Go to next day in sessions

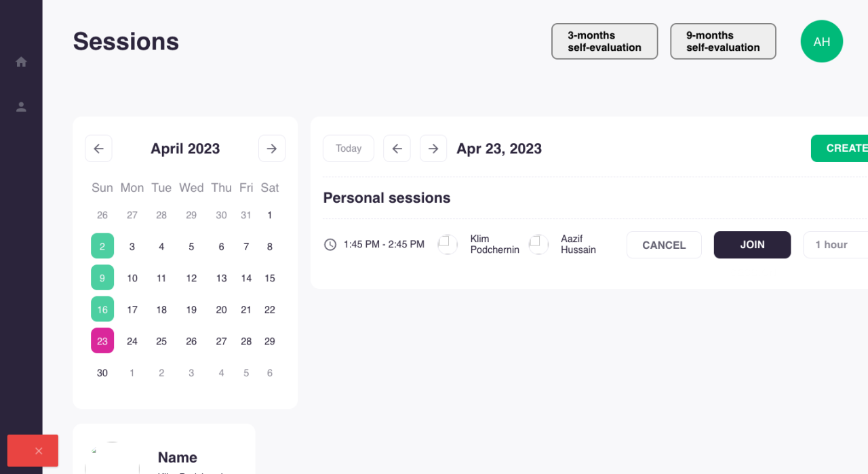tap(433, 149)
